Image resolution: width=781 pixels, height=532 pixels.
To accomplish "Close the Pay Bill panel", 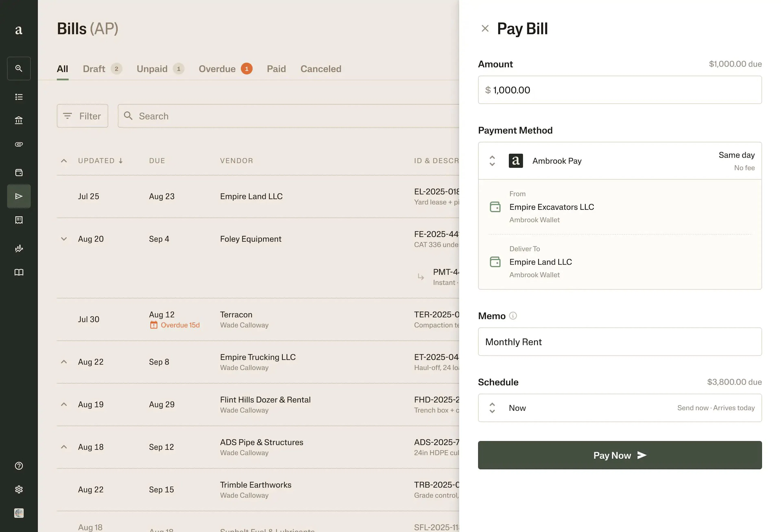I will coord(485,28).
